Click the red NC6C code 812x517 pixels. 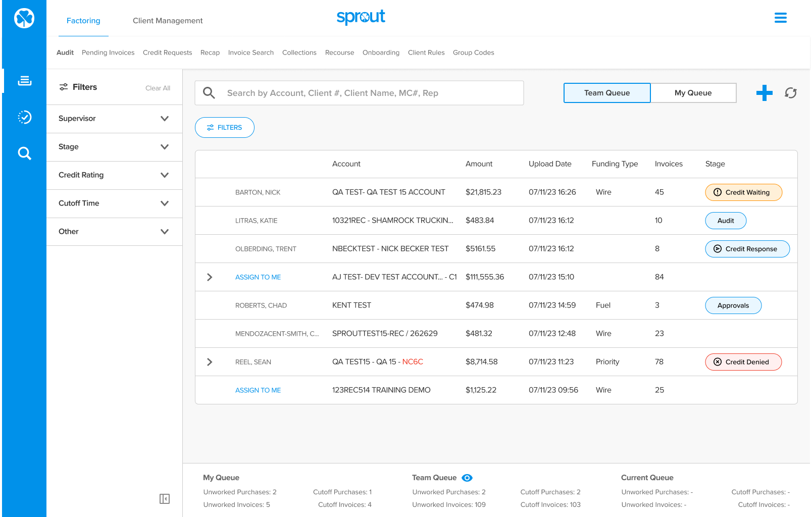coord(413,362)
